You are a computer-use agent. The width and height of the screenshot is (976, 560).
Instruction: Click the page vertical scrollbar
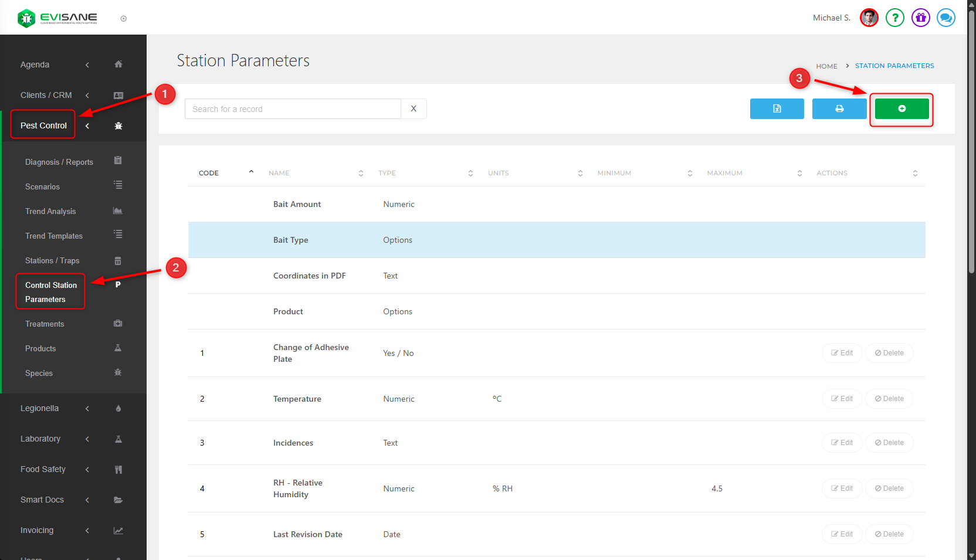(971, 141)
